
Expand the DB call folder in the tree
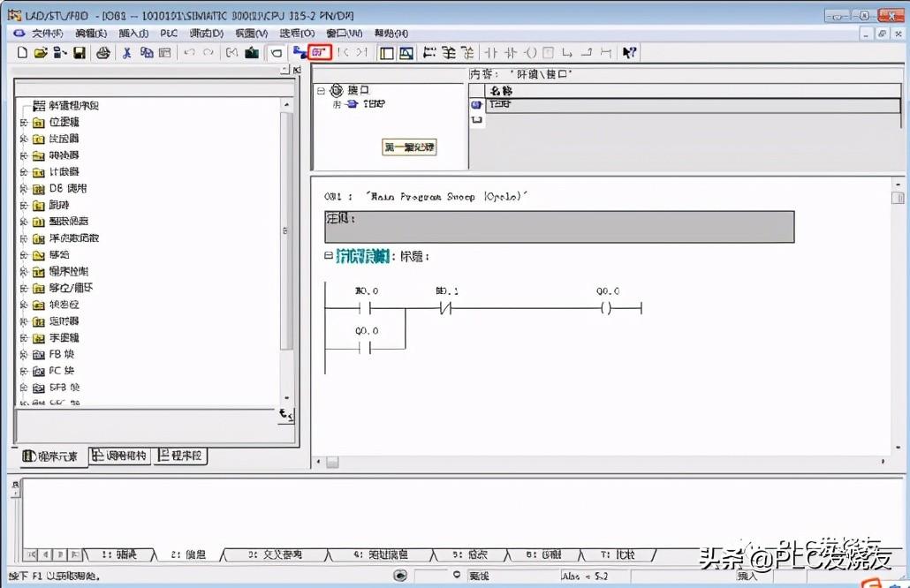click(24, 189)
